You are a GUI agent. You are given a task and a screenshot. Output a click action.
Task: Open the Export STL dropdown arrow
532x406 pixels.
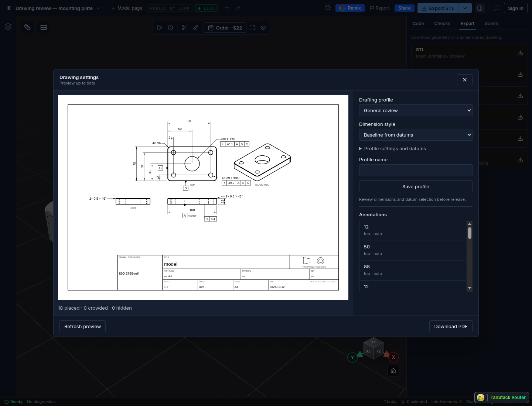tap(465, 8)
